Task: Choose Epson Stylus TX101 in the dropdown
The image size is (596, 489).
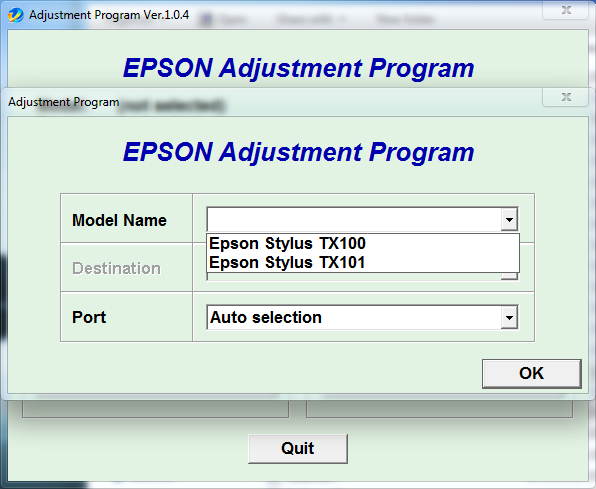Action: click(363, 262)
